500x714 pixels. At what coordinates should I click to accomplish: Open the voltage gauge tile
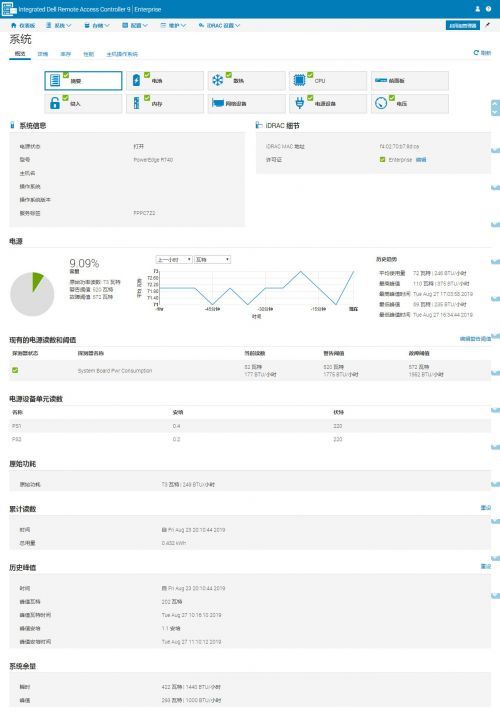[x=409, y=103]
